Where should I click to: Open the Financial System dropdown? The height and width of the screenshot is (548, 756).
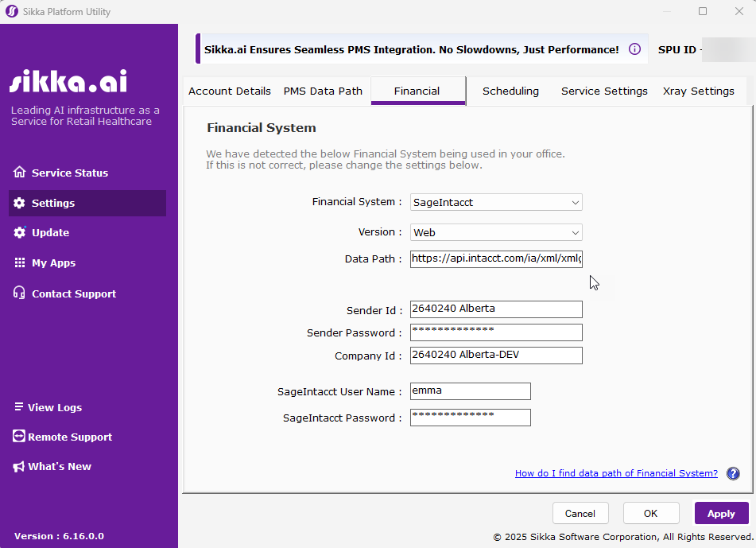(496, 202)
